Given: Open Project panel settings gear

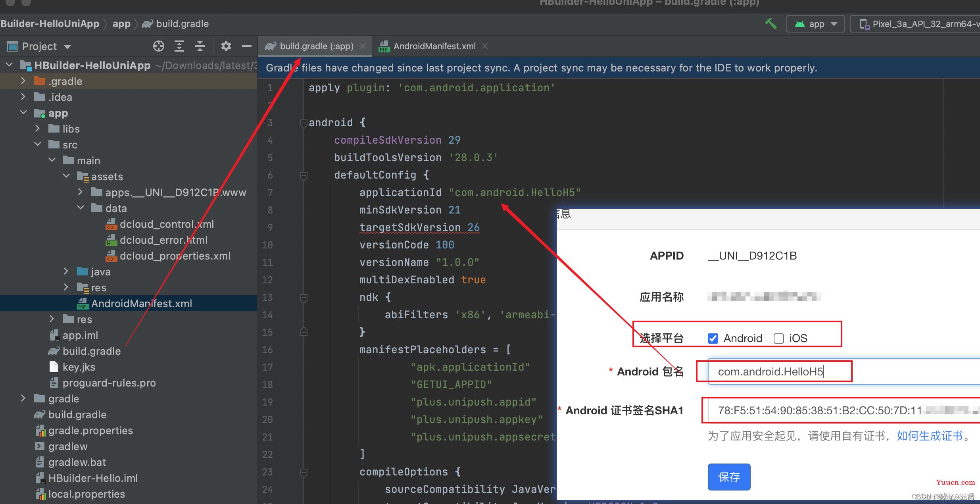Looking at the screenshot, I should [226, 46].
